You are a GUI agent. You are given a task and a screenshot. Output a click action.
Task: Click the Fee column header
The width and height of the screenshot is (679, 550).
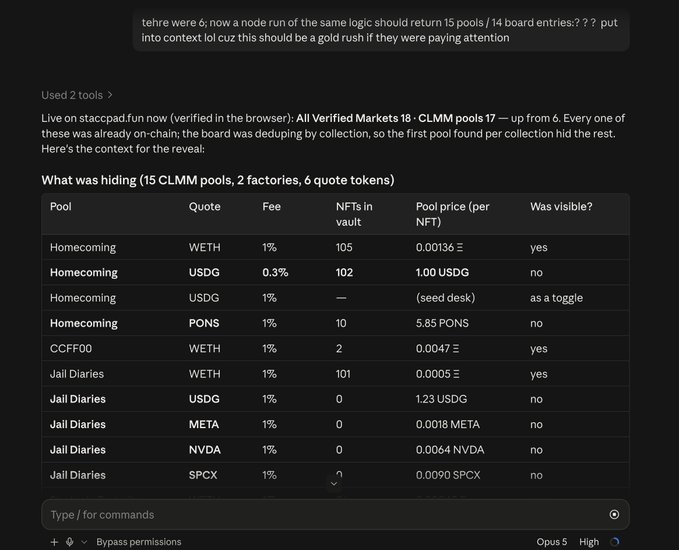click(x=272, y=207)
